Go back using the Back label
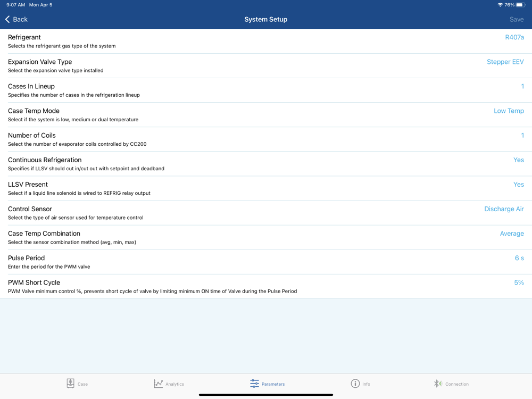532x399 pixels. click(x=20, y=19)
